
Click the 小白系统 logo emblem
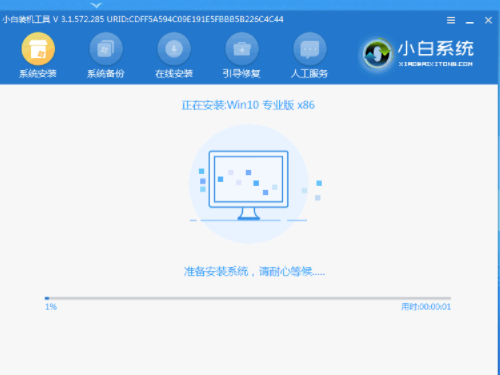(x=377, y=54)
